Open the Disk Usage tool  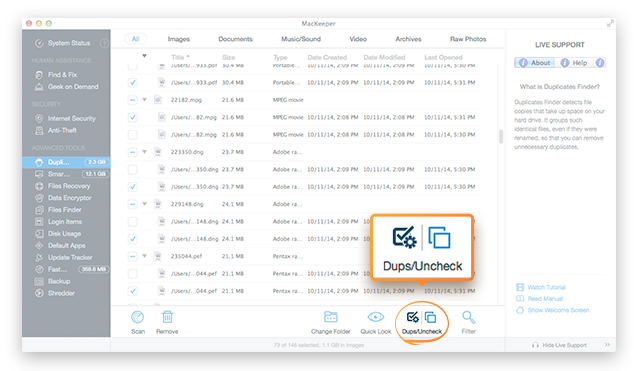coord(58,234)
